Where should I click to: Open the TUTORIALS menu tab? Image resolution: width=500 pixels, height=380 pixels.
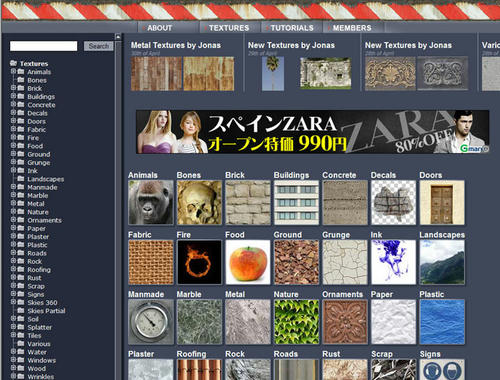click(x=292, y=28)
